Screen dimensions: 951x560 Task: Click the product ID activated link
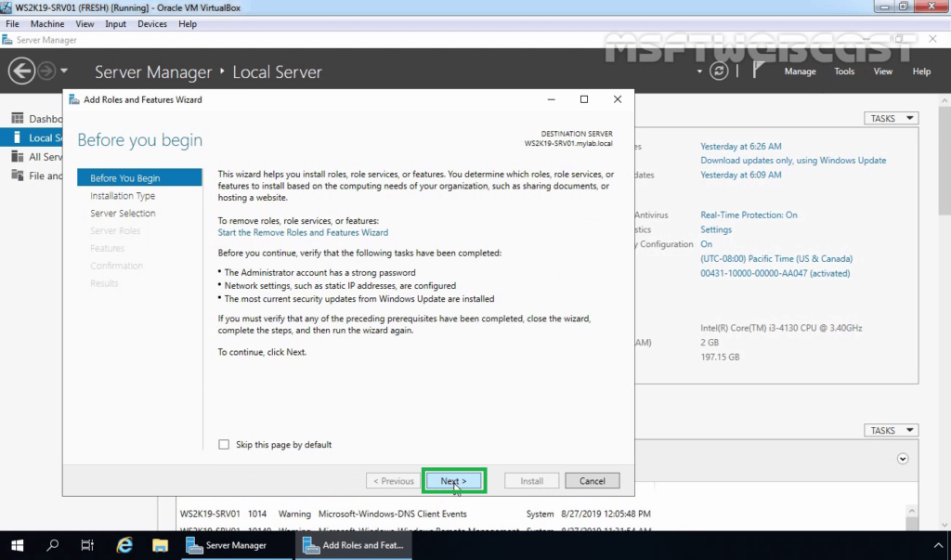(775, 273)
